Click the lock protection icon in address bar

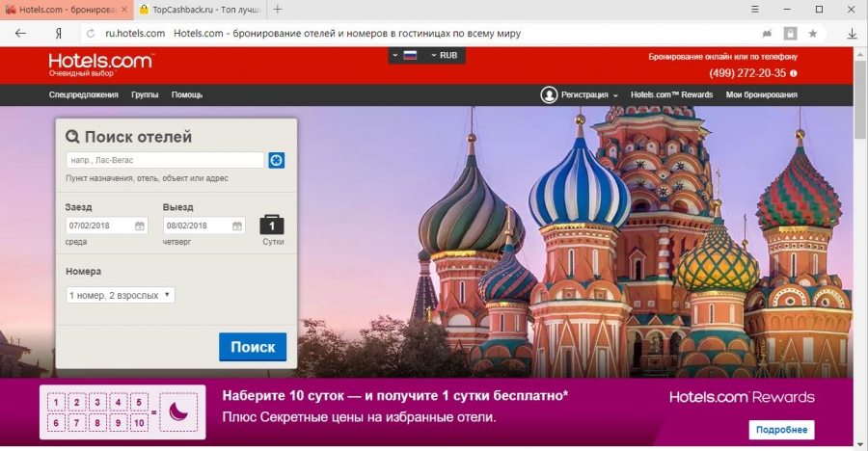tap(791, 33)
